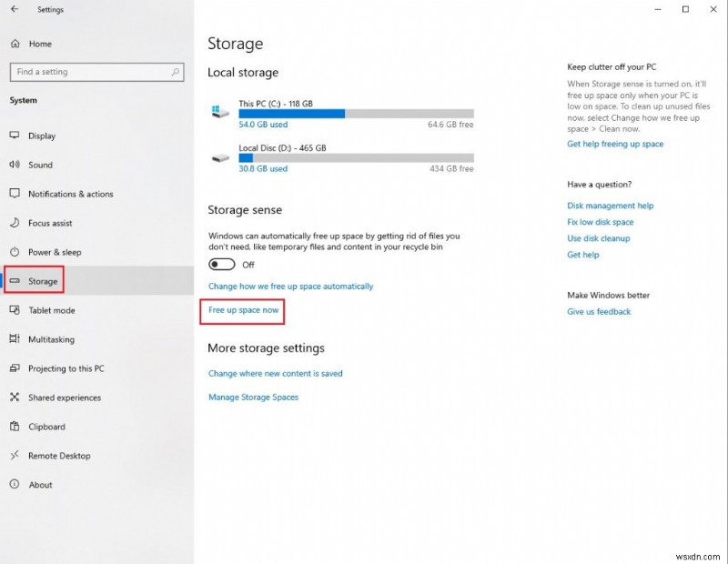Select the Multitasking sidebar icon
This screenshot has width=728, height=564.
tap(15, 339)
